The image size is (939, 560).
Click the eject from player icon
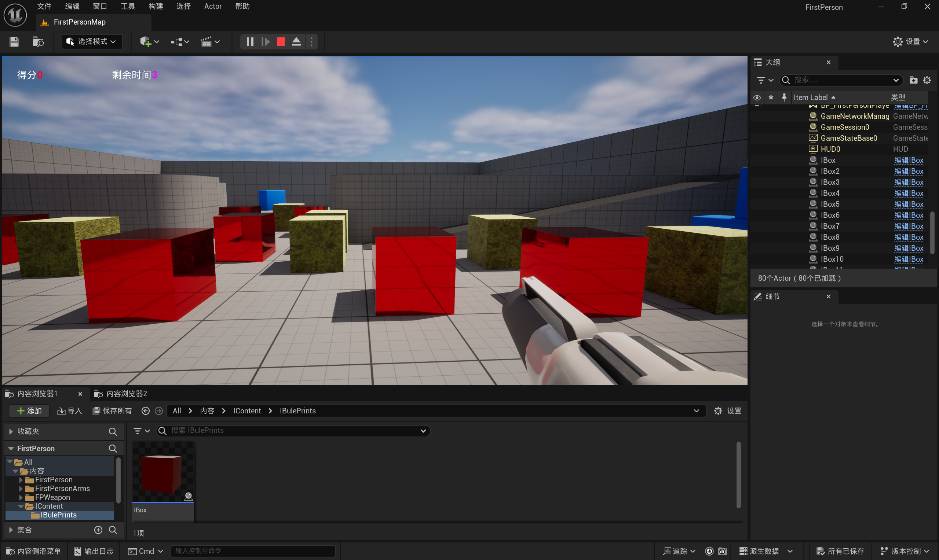pyautogui.click(x=296, y=41)
